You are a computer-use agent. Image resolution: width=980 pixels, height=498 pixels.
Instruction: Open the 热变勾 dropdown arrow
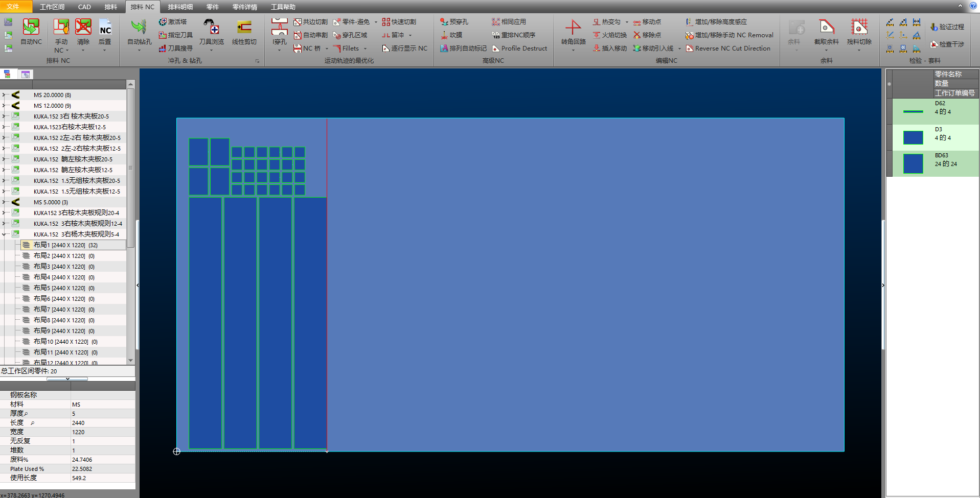[627, 22]
